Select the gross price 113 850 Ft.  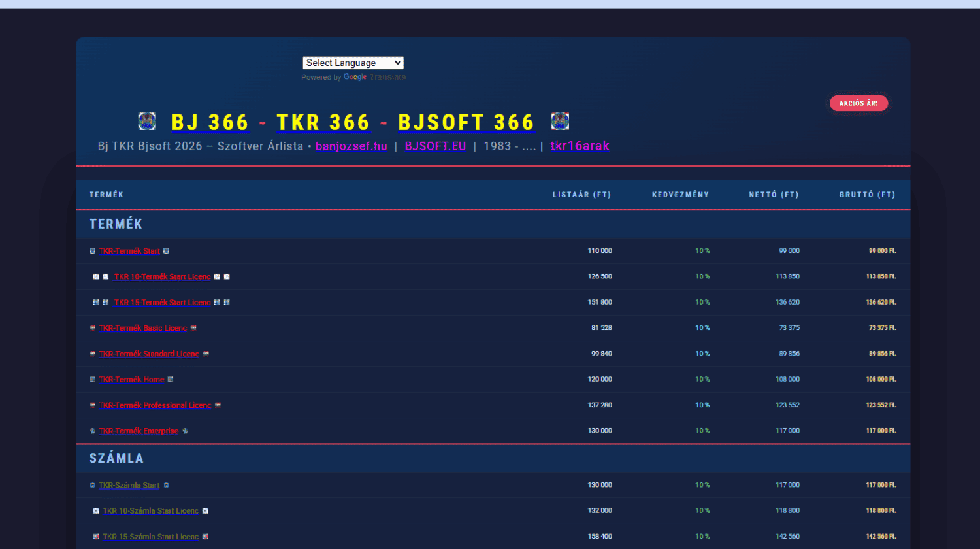(x=881, y=276)
